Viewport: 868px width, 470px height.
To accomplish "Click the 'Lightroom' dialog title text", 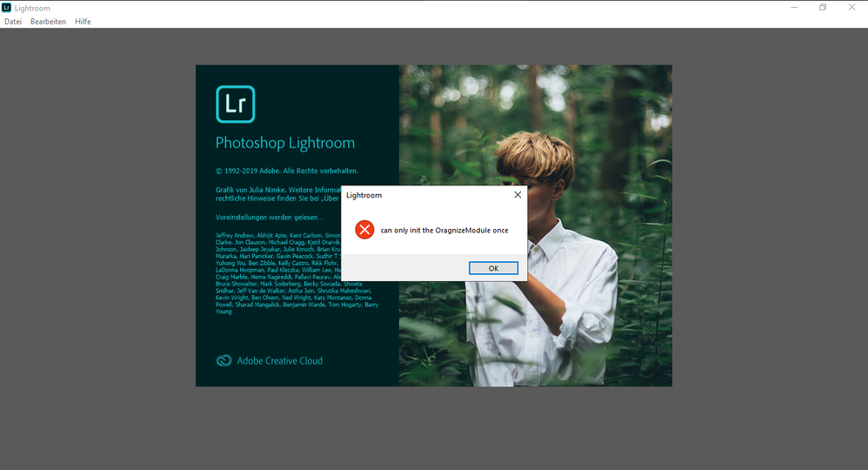I will [x=364, y=195].
